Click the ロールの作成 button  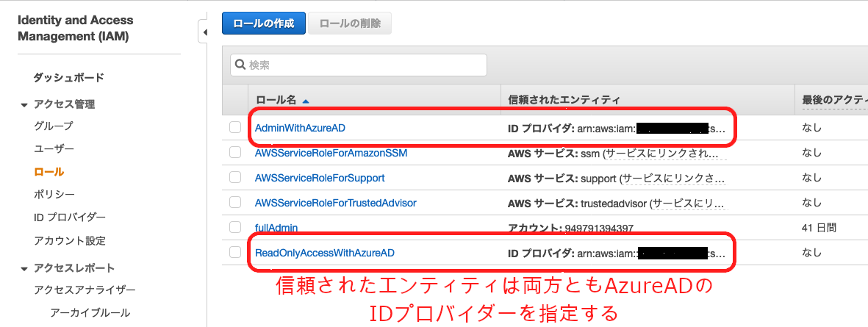point(264,24)
